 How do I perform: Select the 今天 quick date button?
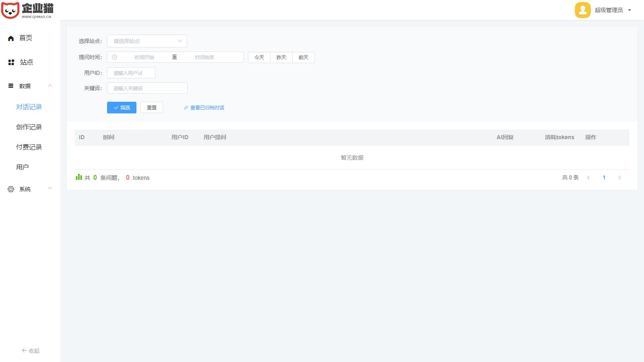[259, 58]
